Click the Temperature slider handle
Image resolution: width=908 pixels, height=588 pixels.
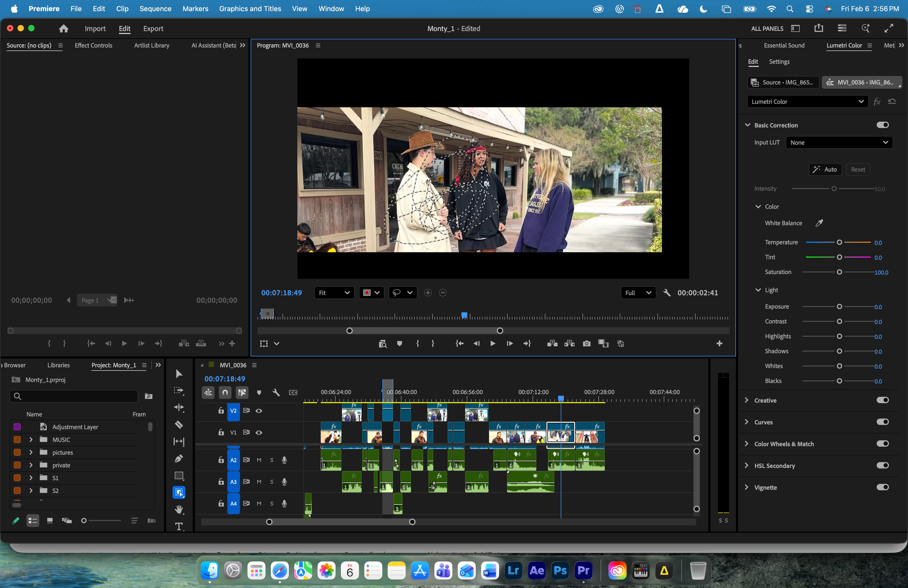tap(839, 243)
